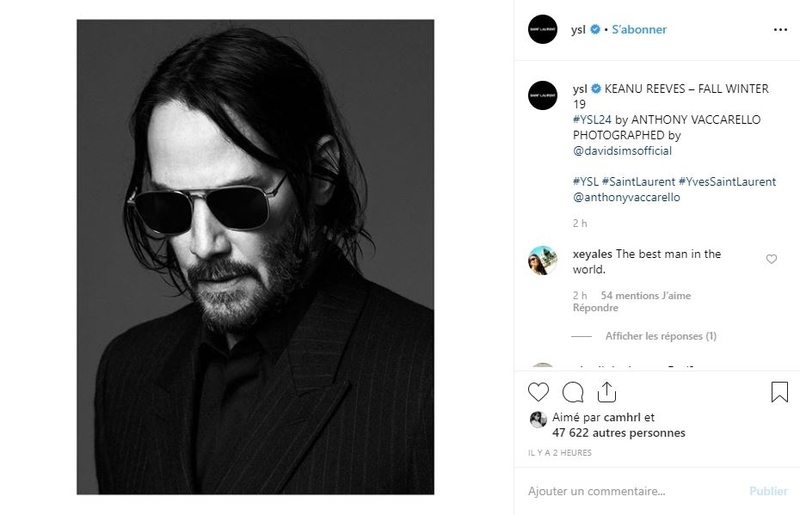
Task: Focus the Ajouter un commentaire field
Action: (633, 491)
